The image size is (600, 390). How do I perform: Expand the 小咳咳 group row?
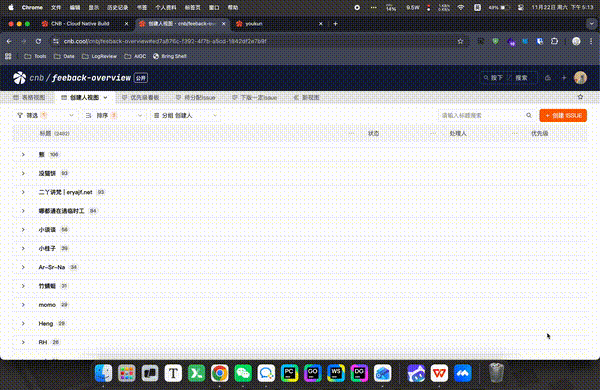tap(23, 230)
